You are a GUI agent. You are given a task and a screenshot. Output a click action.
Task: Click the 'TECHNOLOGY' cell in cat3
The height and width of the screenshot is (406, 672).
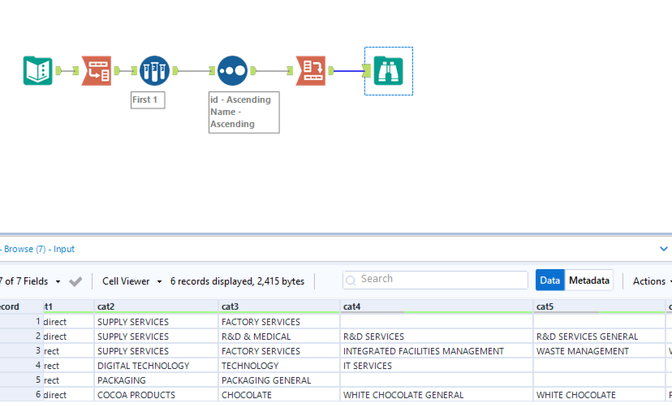[x=279, y=366]
